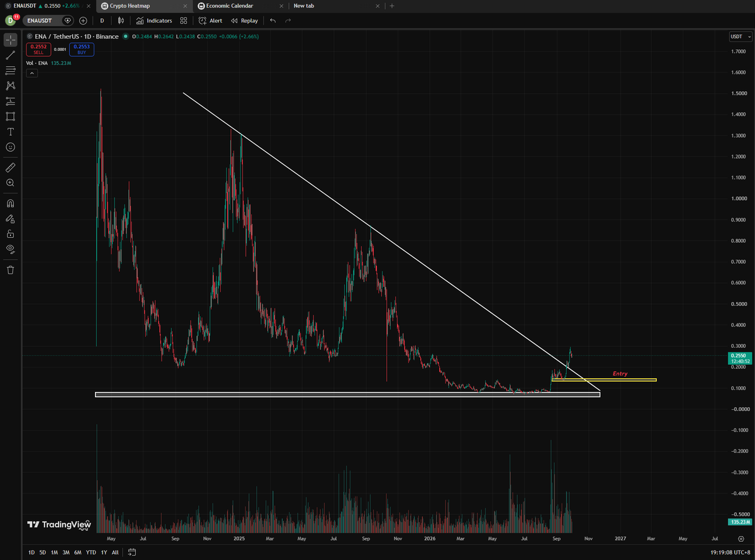This screenshot has height=560, width=755.
Task: Select the geometric shapes tool
Action: (10, 116)
